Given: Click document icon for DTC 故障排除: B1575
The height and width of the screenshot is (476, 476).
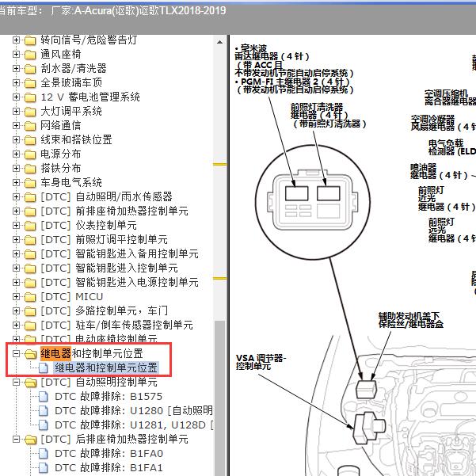Looking at the screenshot, I should [44, 397].
